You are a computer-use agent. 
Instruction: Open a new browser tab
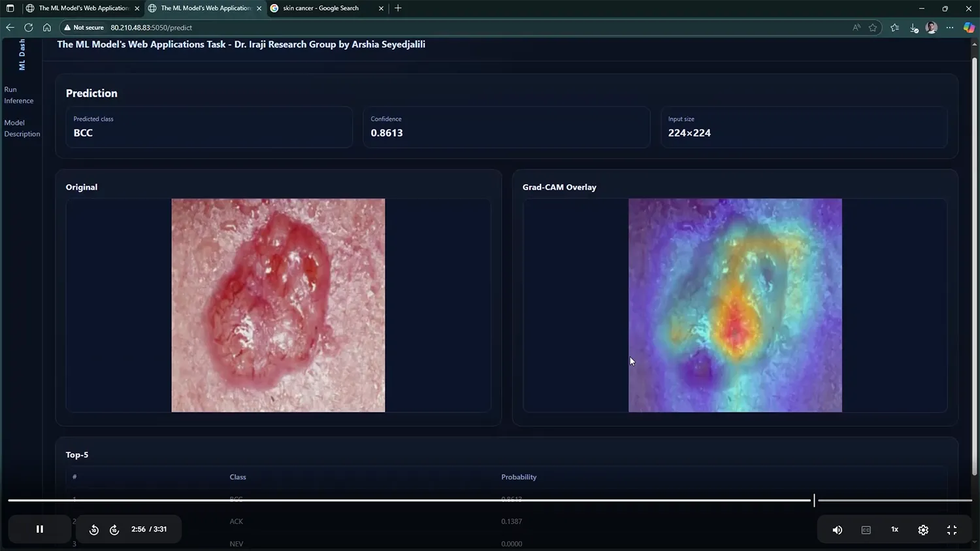click(x=398, y=8)
